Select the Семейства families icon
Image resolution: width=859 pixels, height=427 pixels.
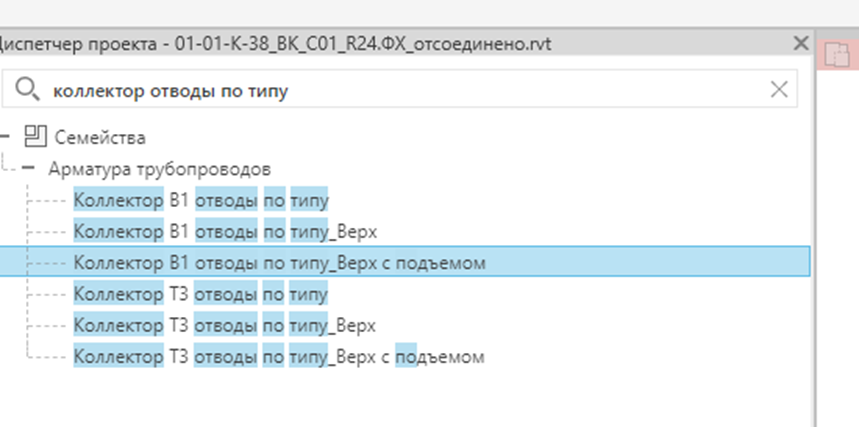pos(36,136)
